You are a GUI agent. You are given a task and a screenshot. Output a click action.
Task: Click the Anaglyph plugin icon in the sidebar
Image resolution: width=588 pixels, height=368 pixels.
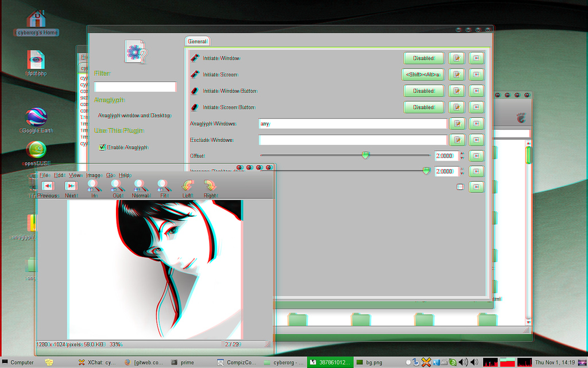click(136, 52)
